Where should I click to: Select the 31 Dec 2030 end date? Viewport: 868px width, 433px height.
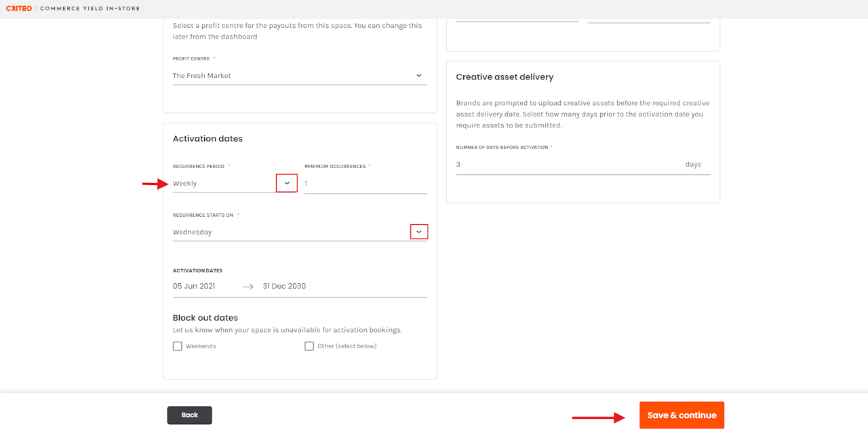click(284, 287)
